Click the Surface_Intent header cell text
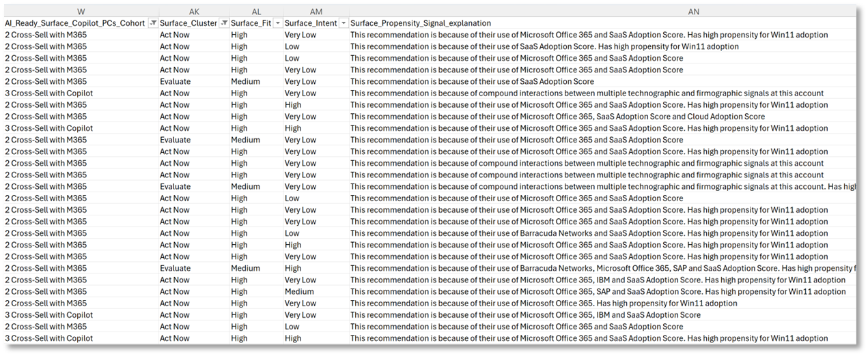The width and height of the screenshot is (868, 356). [311, 23]
